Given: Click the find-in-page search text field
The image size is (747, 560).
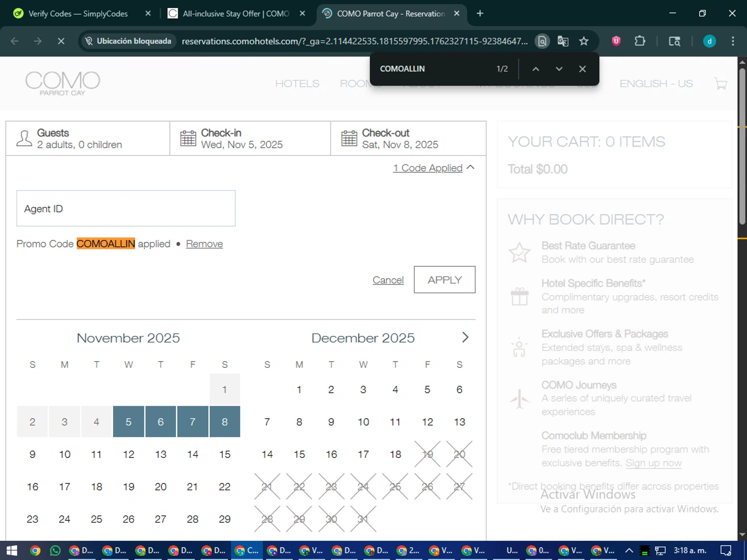Looking at the screenshot, I should click(x=433, y=69).
